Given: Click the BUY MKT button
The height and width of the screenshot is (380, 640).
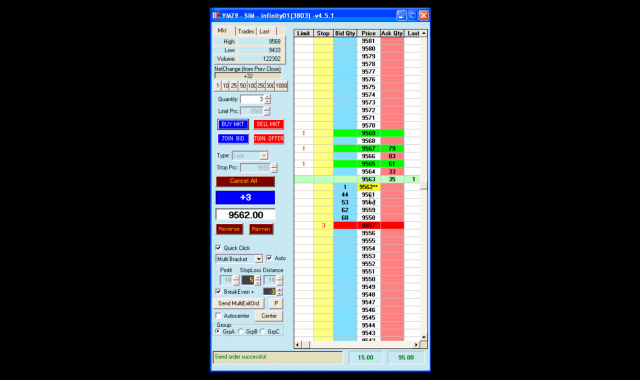Looking at the screenshot, I should click(233, 124).
